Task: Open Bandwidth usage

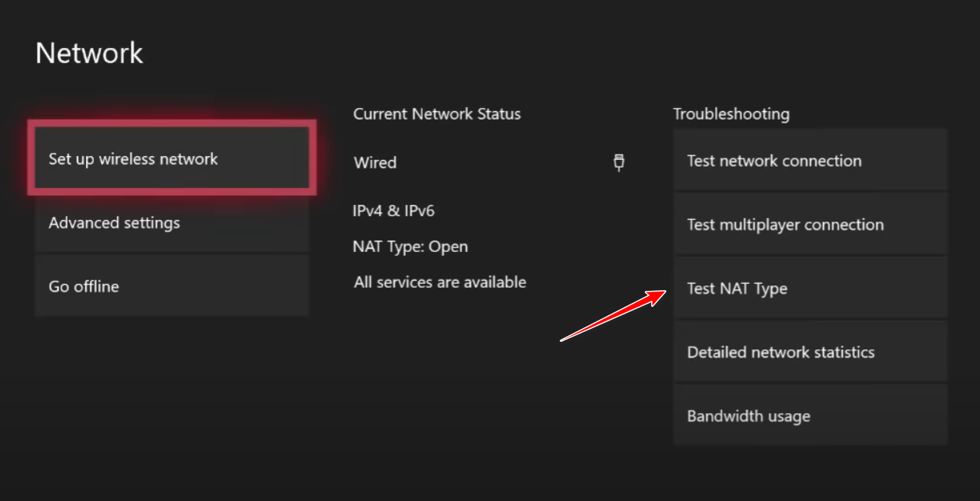Action: tap(810, 416)
